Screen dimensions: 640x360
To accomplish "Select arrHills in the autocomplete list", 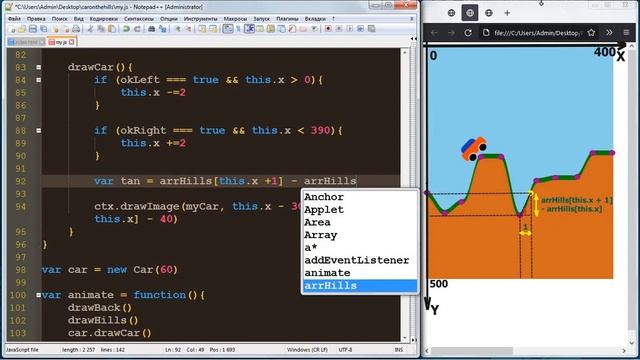I will 360,286.
